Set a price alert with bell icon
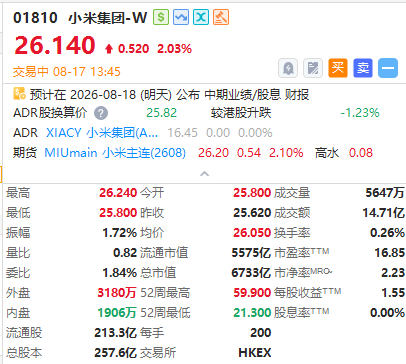 (x=288, y=68)
